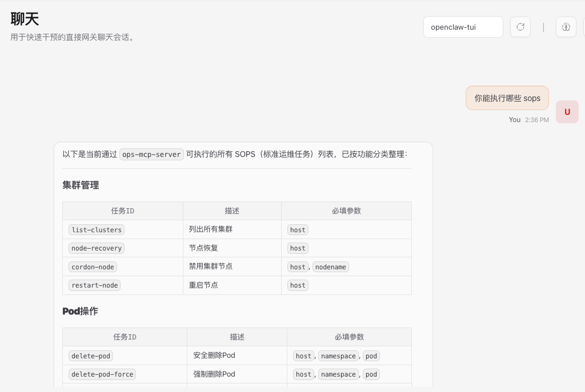
Task: Click the 聊天 page title
Action: tap(25, 19)
